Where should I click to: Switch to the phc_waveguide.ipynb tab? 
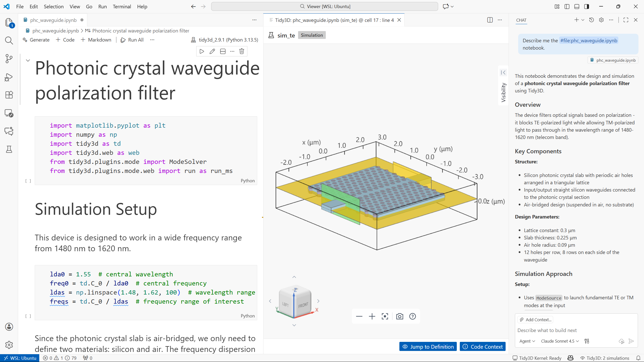coord(53,20)
